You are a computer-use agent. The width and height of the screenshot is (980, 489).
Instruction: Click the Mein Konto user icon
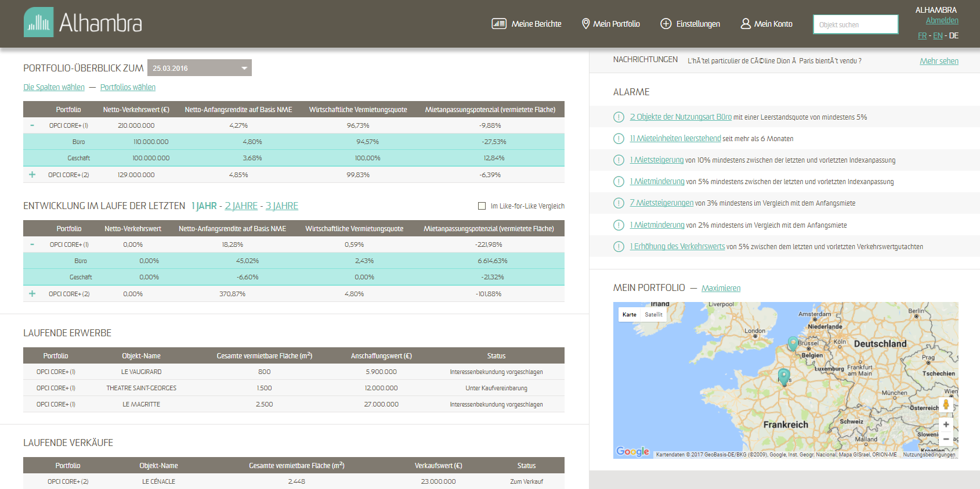point(746,24)
